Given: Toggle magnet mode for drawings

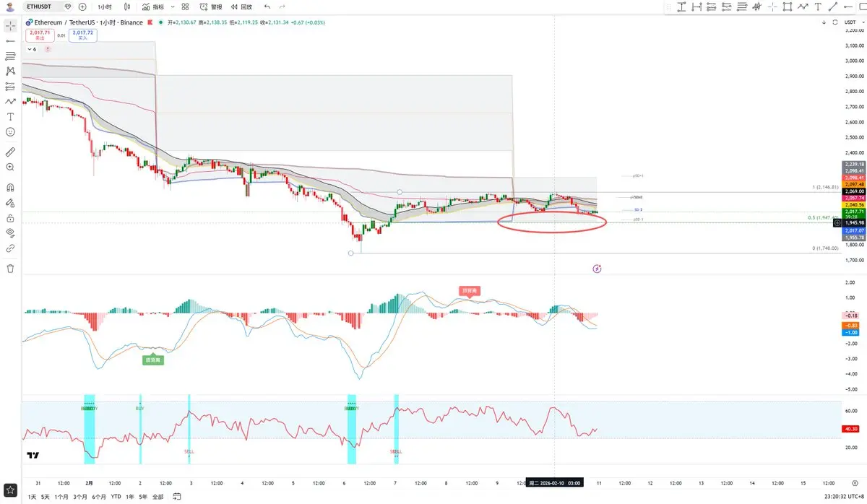Looking at the screenshot, I should point(10,187).
